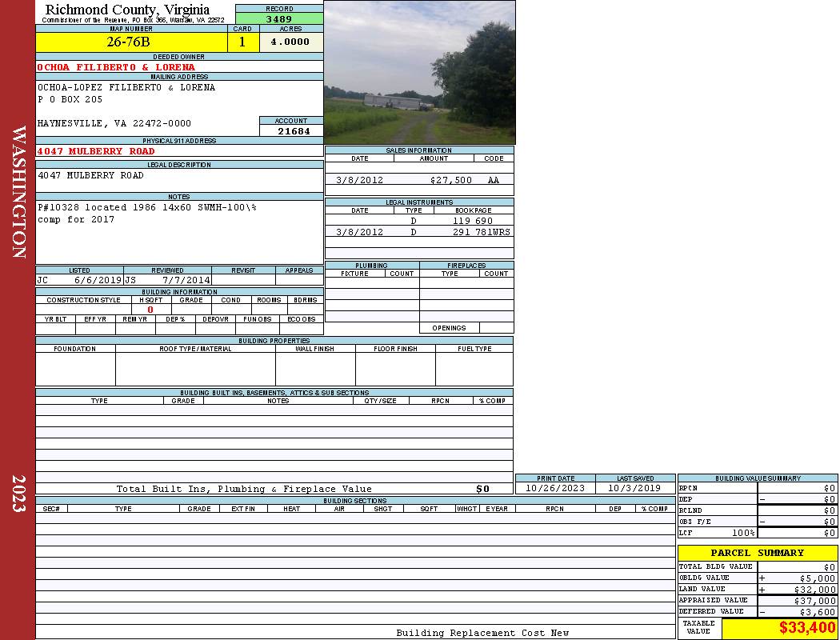Image resolution: width=840 pixels, height=640 pixels.
Task: Select the print date 10/26/2023
Action: click(554, 488)
